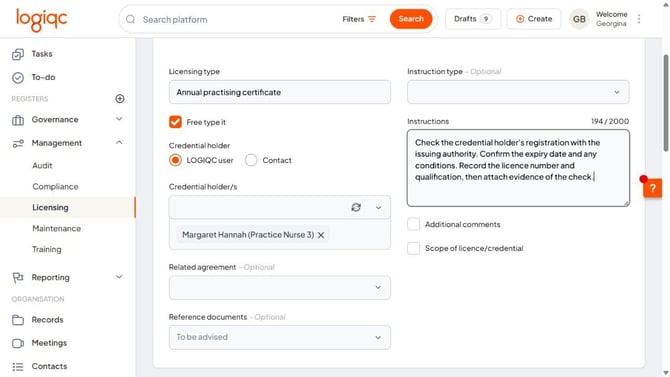Viewport: 670px width, 377px height.
Task: Open the Maintenance submenu item
Action: pyautogui.click(x=56, y=228)
